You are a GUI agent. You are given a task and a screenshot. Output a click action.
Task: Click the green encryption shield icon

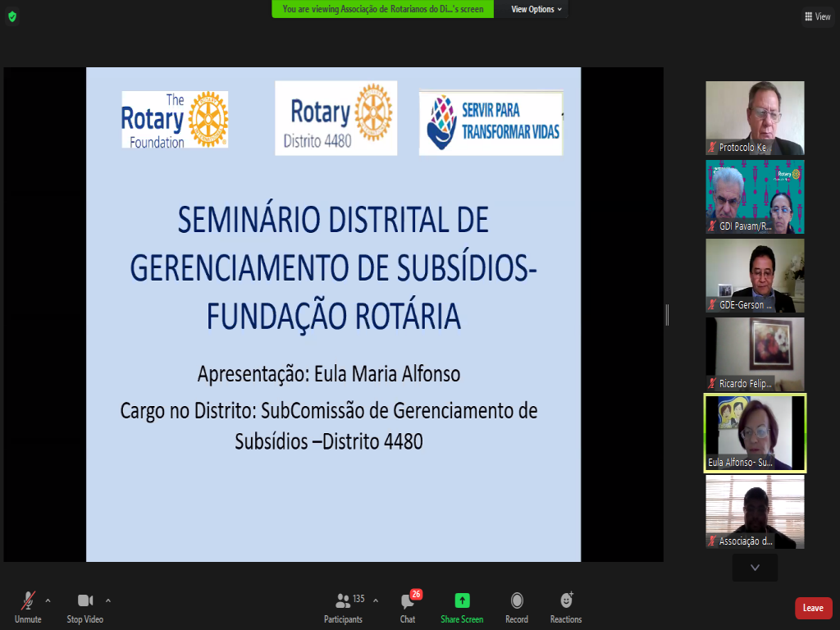tap(11, 16)
